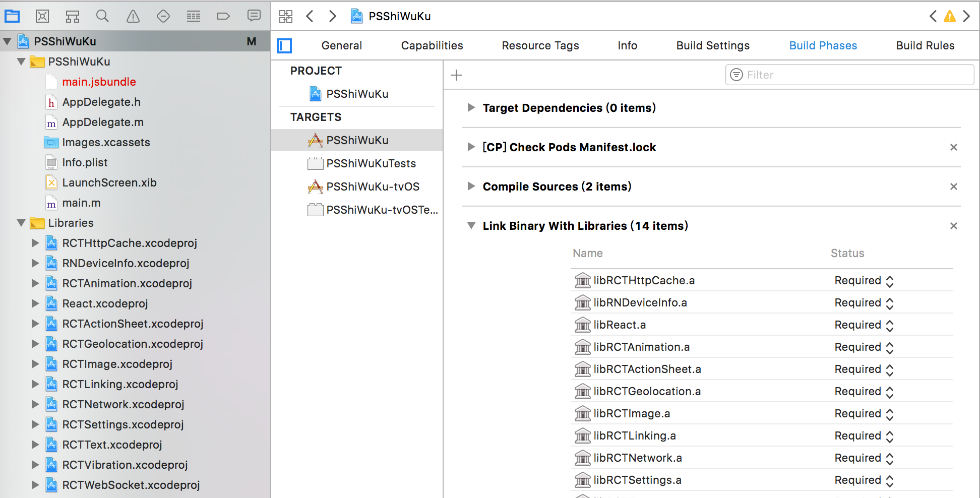Select the PSShiWuKu app target
980x498 pixels.
point(357,140)
